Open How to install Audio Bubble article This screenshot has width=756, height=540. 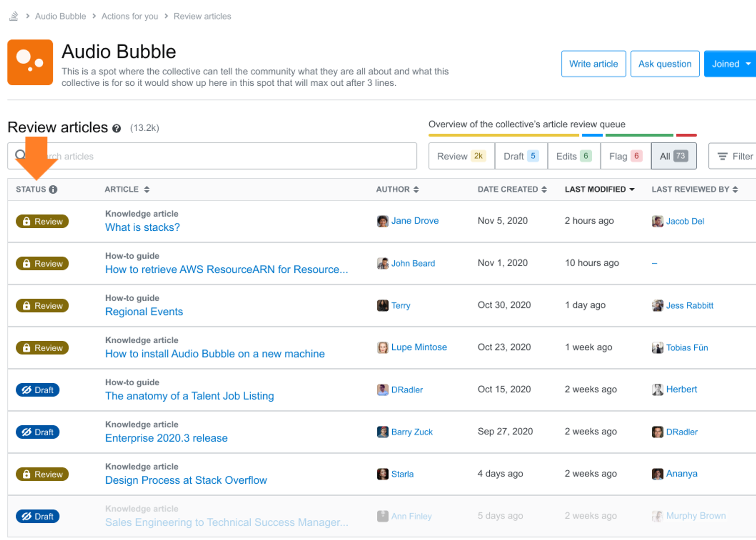point(215,354)
